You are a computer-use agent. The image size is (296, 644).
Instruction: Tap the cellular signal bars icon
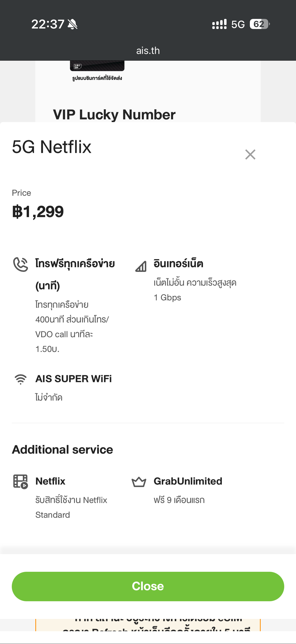coord(219,24)
